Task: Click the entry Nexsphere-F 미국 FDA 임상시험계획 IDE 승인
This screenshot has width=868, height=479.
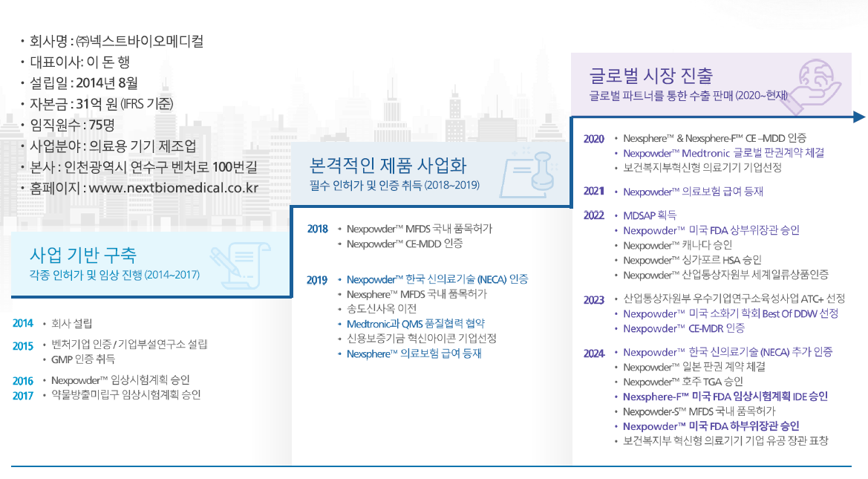Action: coord(725,397)
